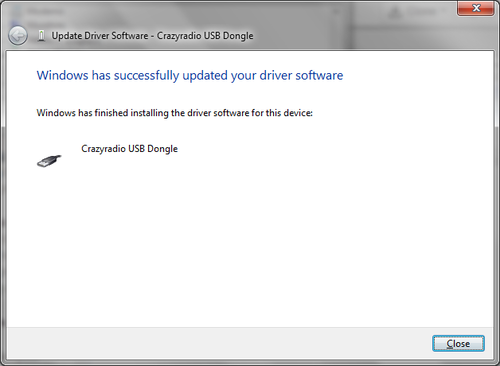Click the Close button to finish

458,344
